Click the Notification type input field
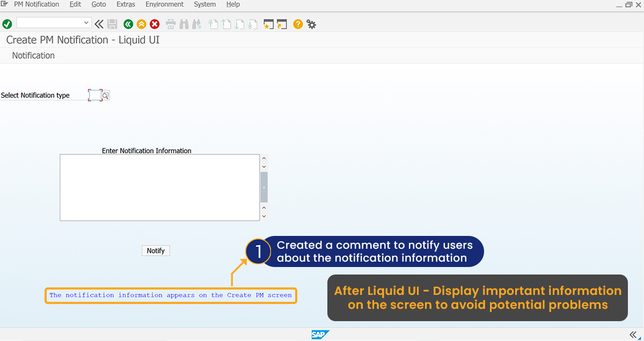Viewport: 644px width, 341px height. coord(95,95)
